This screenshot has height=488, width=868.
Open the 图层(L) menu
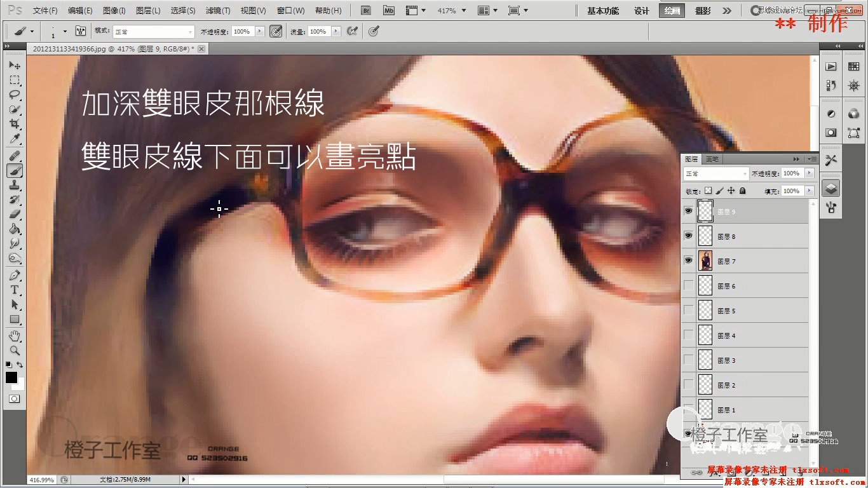(148, 11)
